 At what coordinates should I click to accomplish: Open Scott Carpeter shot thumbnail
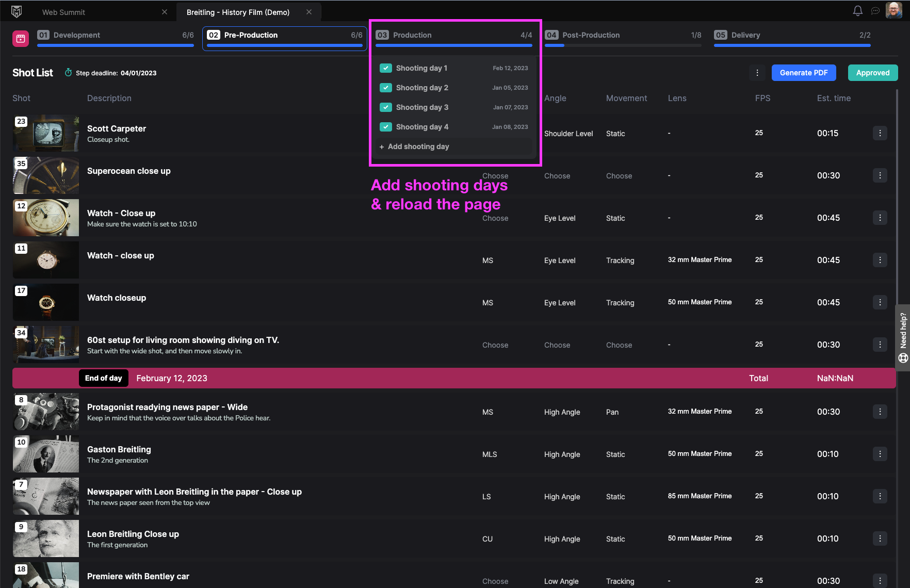(46, 133)
